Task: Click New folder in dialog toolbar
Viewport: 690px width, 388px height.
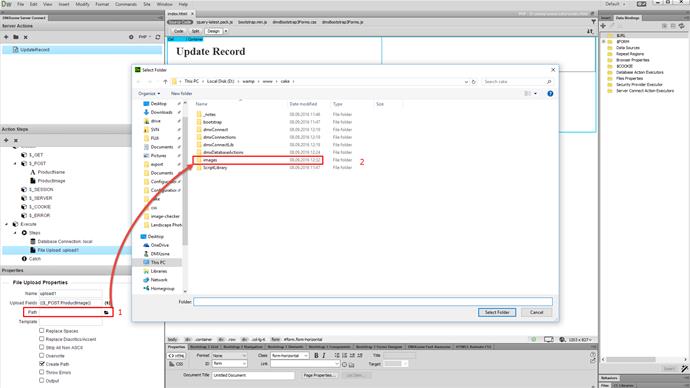Action: click(x=181, y=94)
